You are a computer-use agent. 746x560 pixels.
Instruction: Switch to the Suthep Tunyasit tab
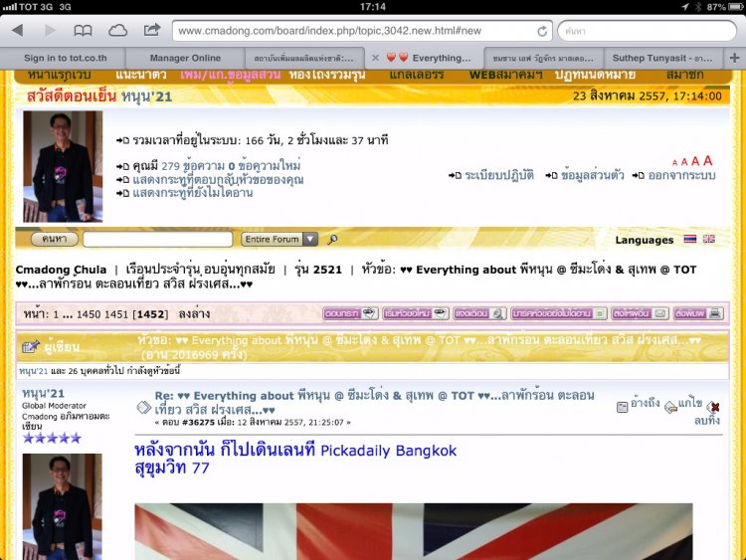662,58
